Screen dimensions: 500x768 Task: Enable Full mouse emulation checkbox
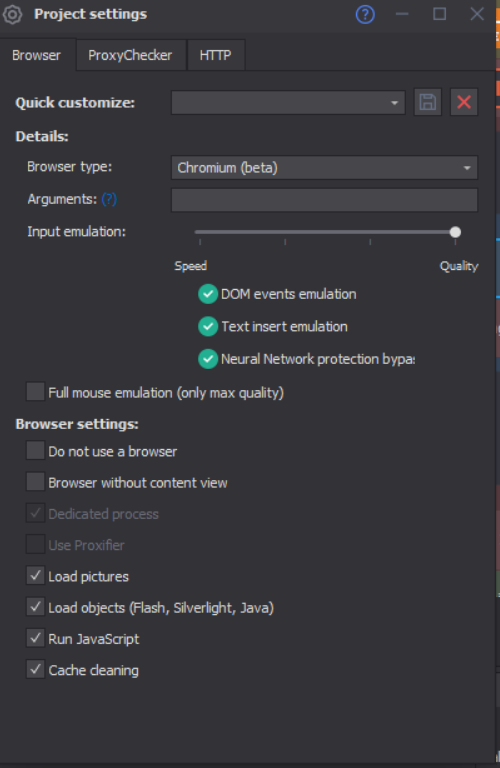click(x=35, y=392)
